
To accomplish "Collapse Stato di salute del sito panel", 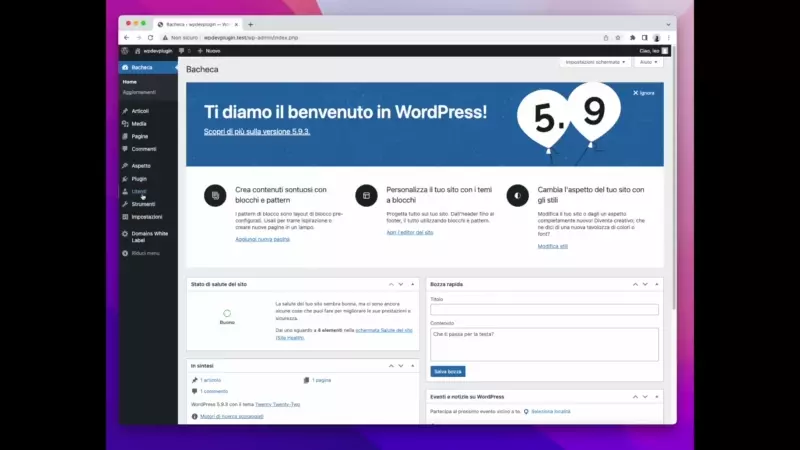I will [412, 284].
